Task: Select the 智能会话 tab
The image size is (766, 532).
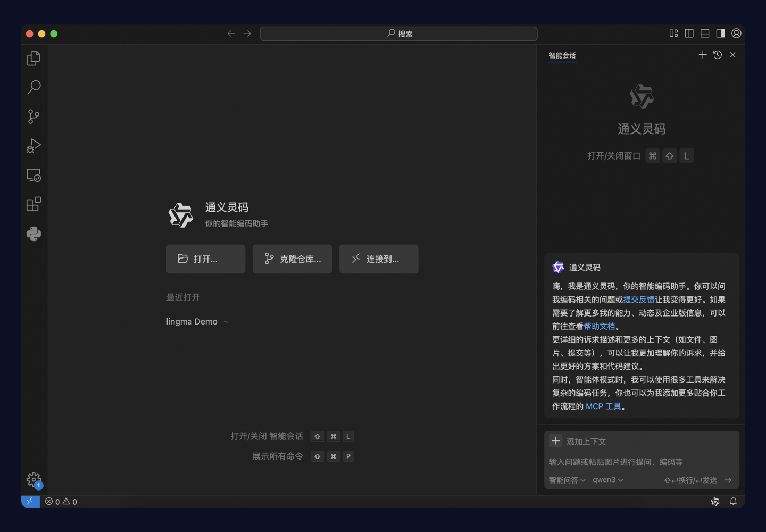Action: pos(562,55)
